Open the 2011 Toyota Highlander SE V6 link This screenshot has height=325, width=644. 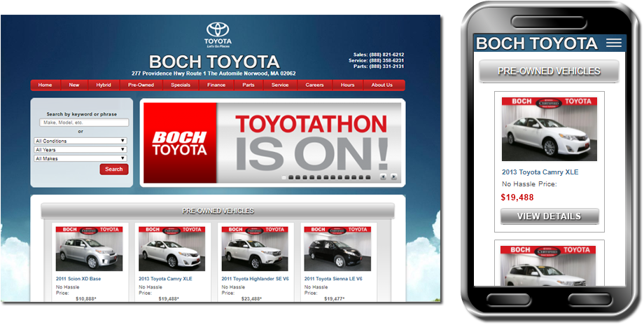point(255,279)
